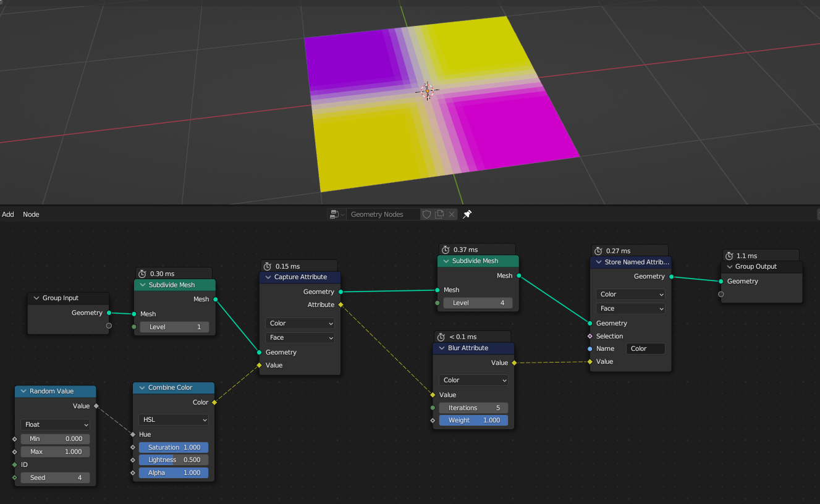
Task: Click the 3D cursor in the viewport
Action: [x=427, y=91]
